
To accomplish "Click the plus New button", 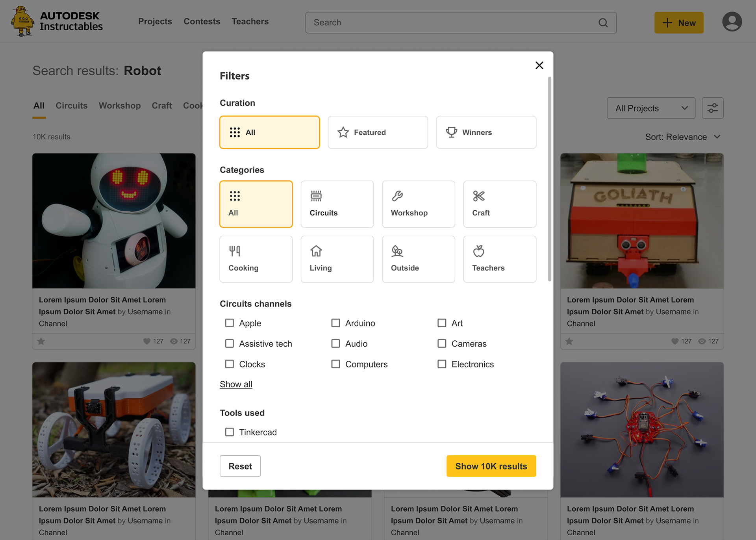I will (679, 23).
